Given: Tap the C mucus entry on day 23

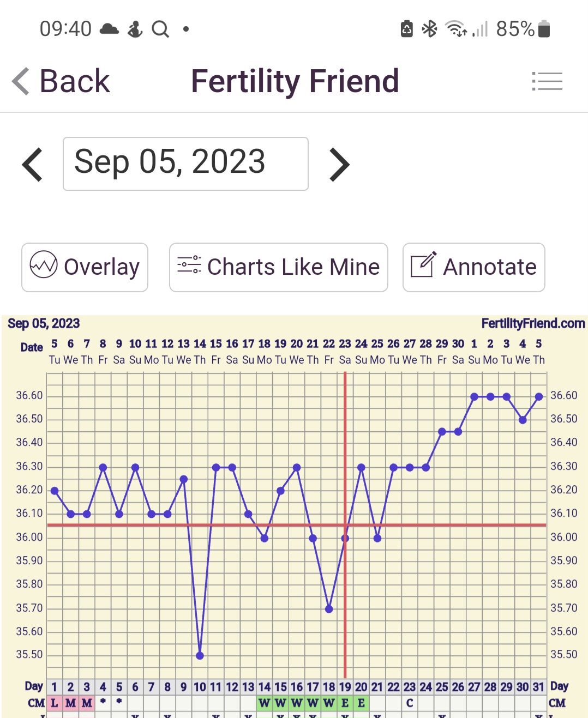Looking at the screenshot, I should tap(410, 703).
